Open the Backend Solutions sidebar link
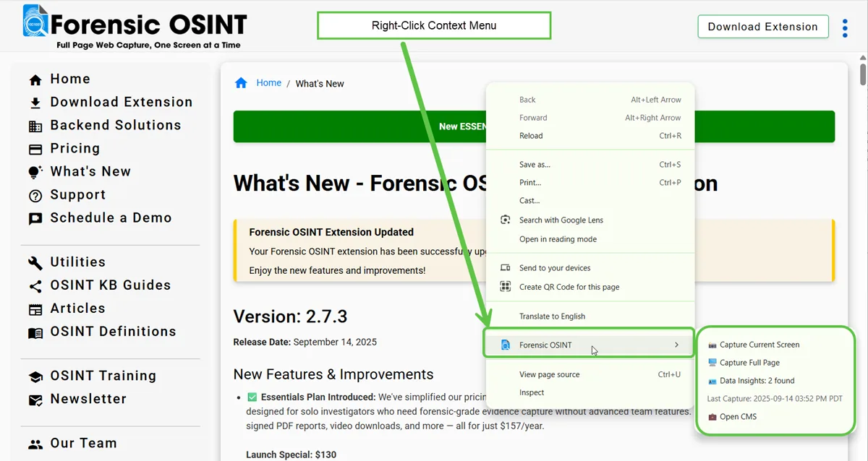 pyautogui.click(x=115, y=125)
